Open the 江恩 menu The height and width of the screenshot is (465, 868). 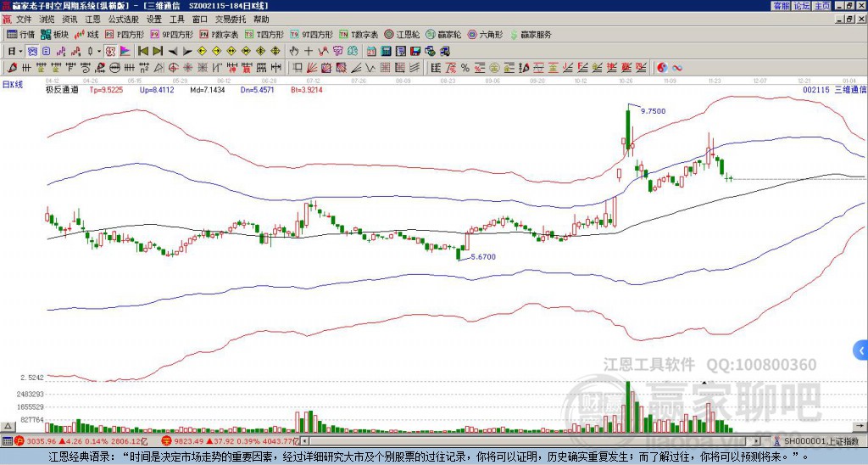pos(92,20)
